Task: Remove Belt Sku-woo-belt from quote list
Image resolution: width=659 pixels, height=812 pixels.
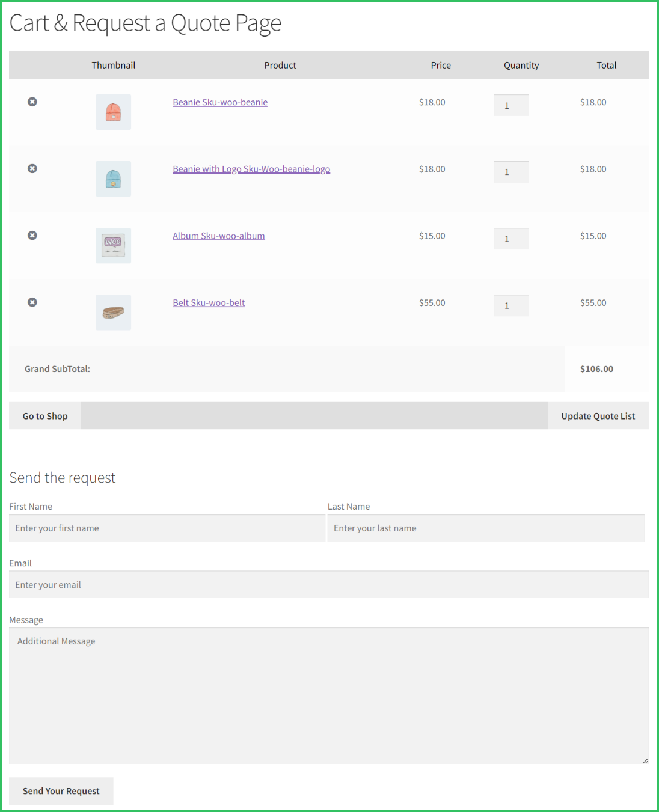Action: (x=32, y=302)
